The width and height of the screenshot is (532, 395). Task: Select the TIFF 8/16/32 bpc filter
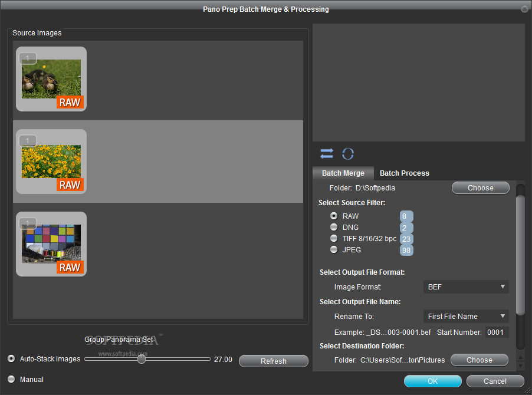coord(334,238)
